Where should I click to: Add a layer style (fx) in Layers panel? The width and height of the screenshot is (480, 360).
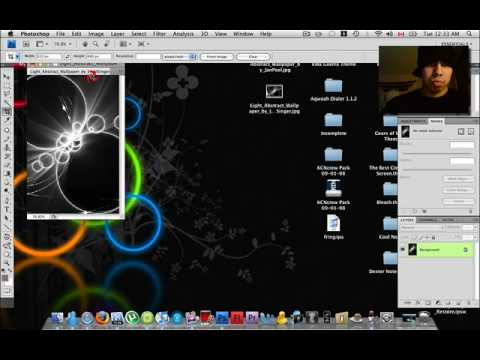pos(418,303)
